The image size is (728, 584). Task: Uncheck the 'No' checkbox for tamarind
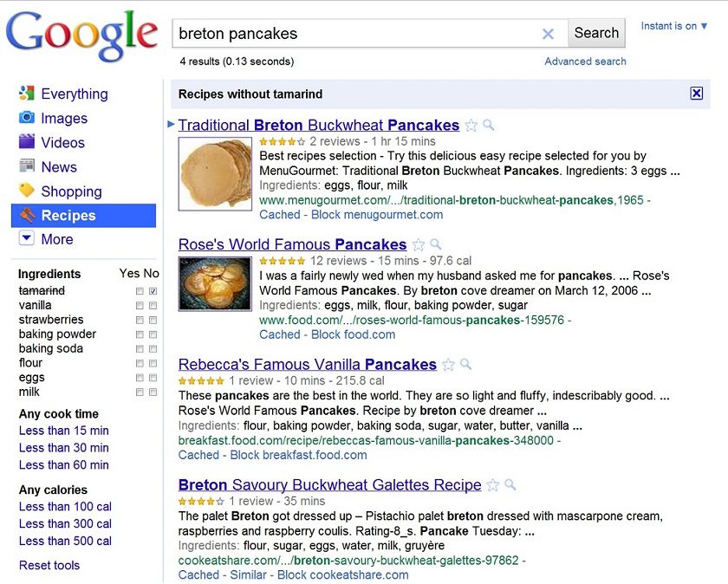(x=153, y=291)
